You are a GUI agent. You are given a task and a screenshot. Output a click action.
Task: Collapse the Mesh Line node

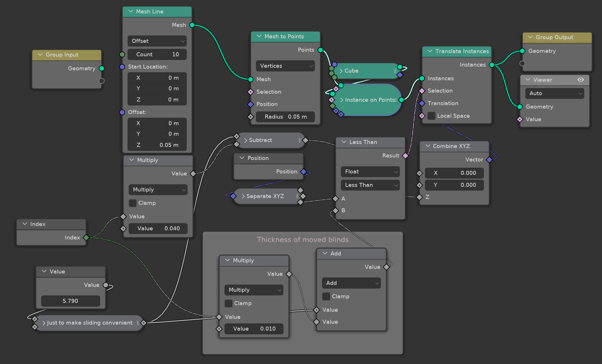point(131,11)
